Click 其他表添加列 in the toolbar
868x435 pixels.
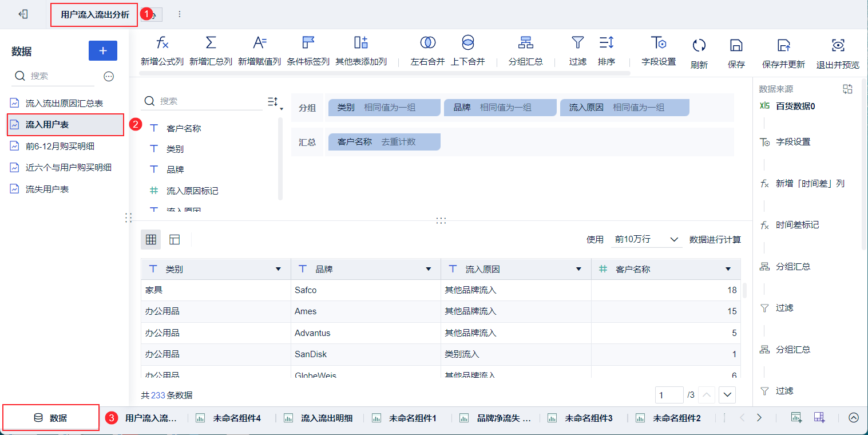point(361,50)
